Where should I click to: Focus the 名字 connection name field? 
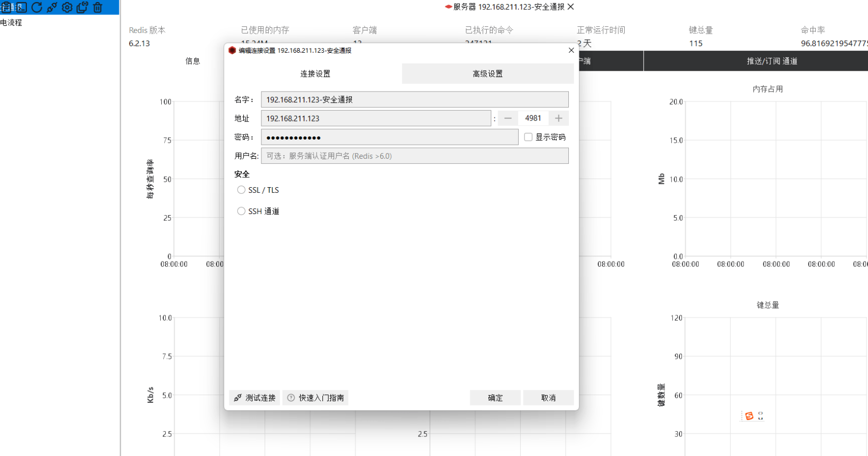pyautogui.click(x=414, y=100)
